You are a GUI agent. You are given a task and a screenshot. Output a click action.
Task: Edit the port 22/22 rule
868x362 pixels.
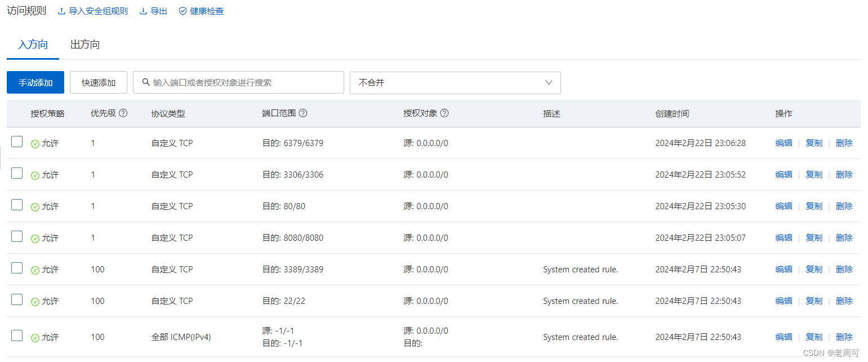[784, 301]
